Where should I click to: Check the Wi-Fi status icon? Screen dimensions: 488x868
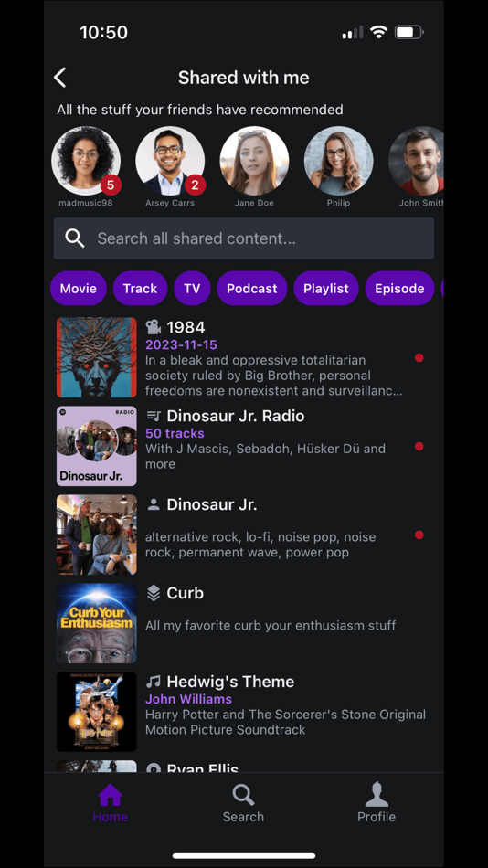(379, 32)
